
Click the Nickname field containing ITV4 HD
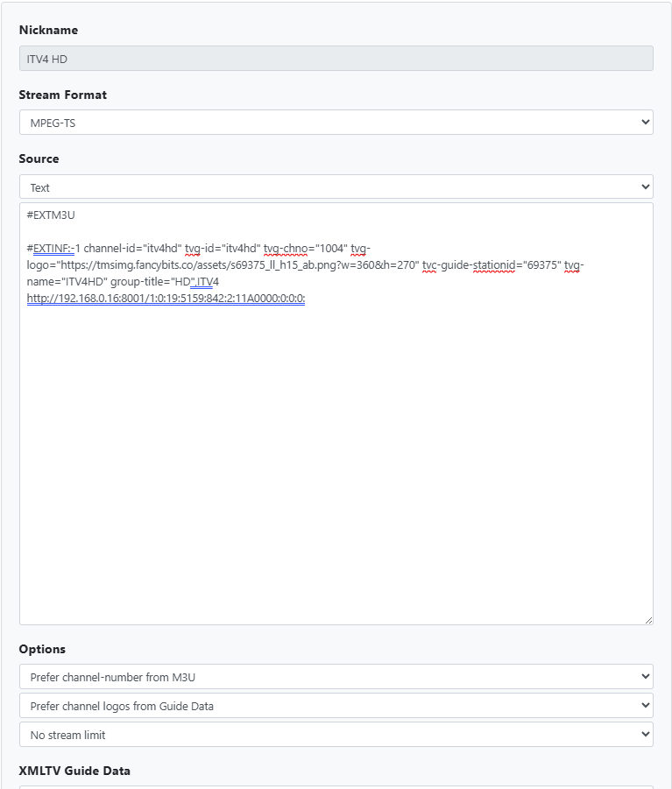click(336, 58)
